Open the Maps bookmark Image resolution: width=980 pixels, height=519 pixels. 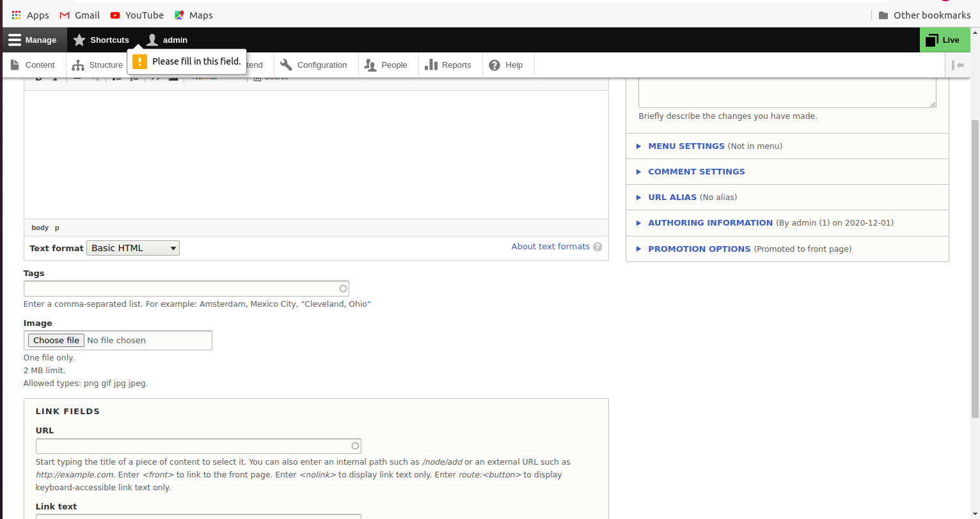pos(194,15)
